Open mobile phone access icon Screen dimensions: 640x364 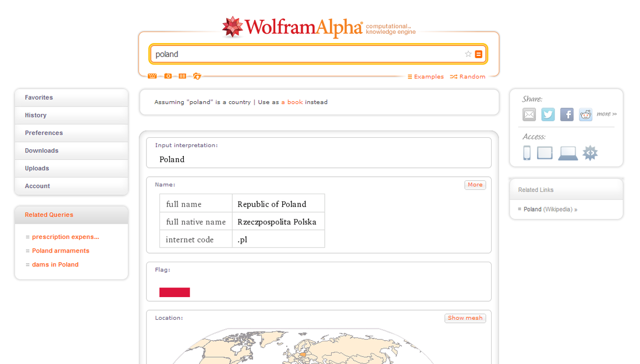click(x=527, y=153)
